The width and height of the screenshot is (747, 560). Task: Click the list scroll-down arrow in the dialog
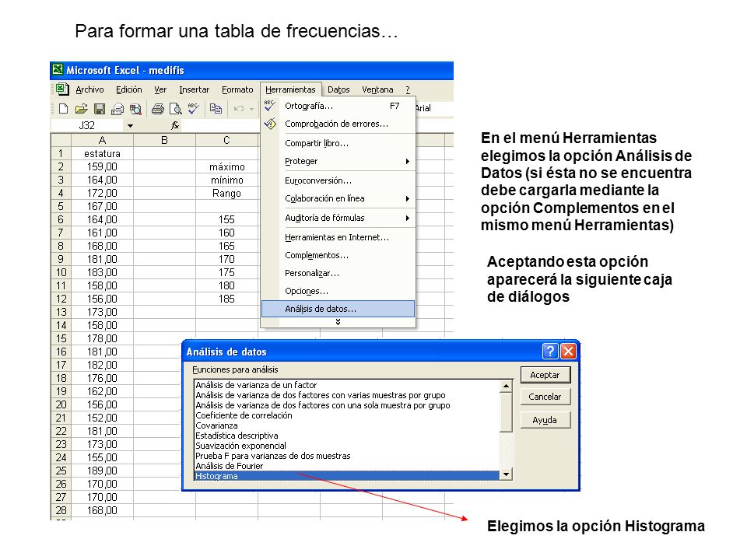pyautogui.click(x=506, y=474)
